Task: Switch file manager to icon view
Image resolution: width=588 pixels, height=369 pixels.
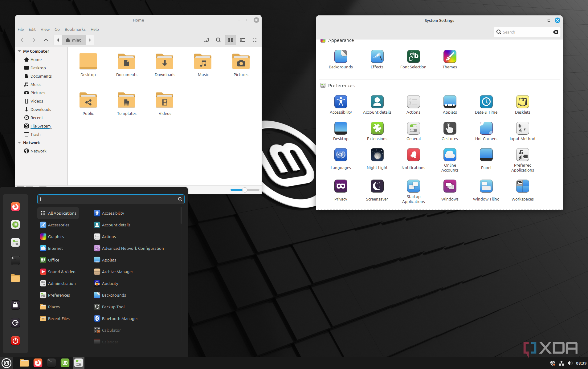Action: tap(230, 40)
